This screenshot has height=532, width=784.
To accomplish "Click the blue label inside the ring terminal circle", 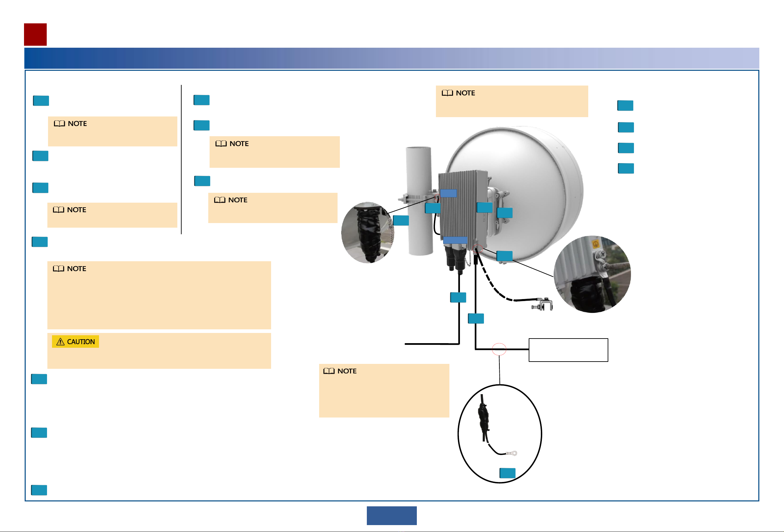I will (x=507, y=473).
